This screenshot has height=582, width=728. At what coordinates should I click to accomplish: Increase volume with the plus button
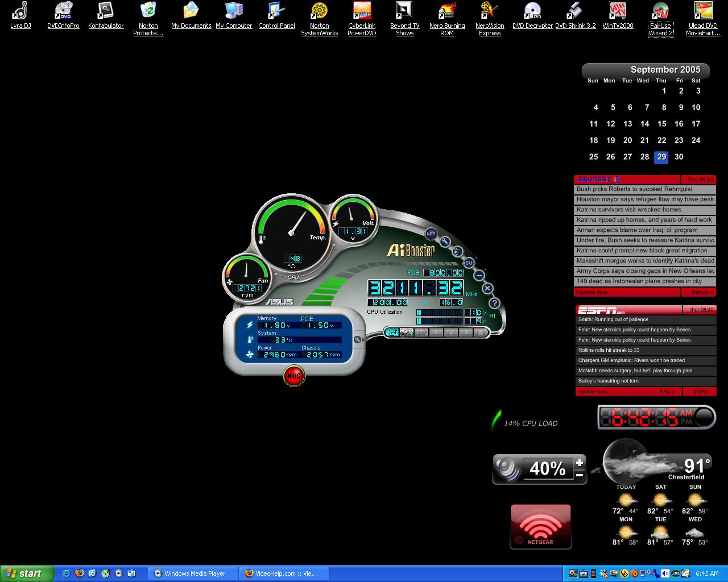coord(580,463)
